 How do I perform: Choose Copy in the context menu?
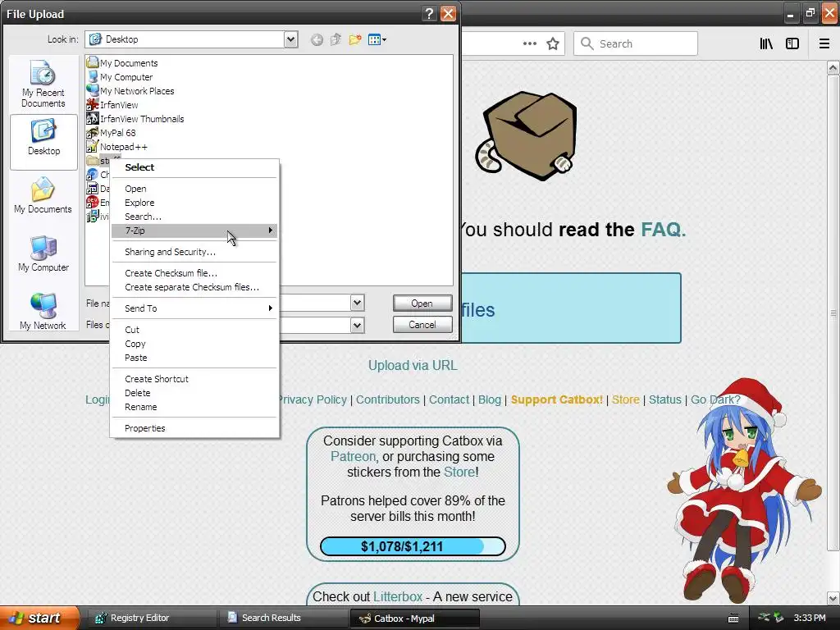click(x=194, y=344)
